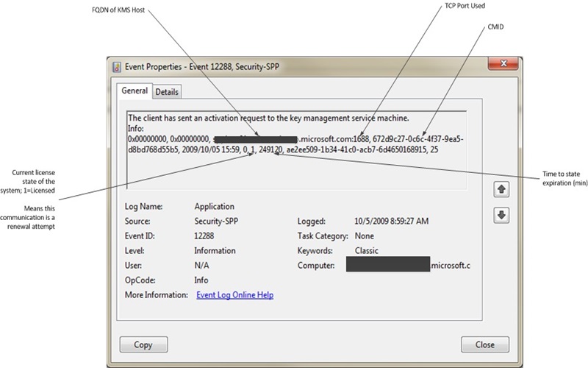588x368 pixels.
Task: Click the GUID ae2ee509-1b34-41c0-acb7-6d4650168915
Action: tap(356, 150)
